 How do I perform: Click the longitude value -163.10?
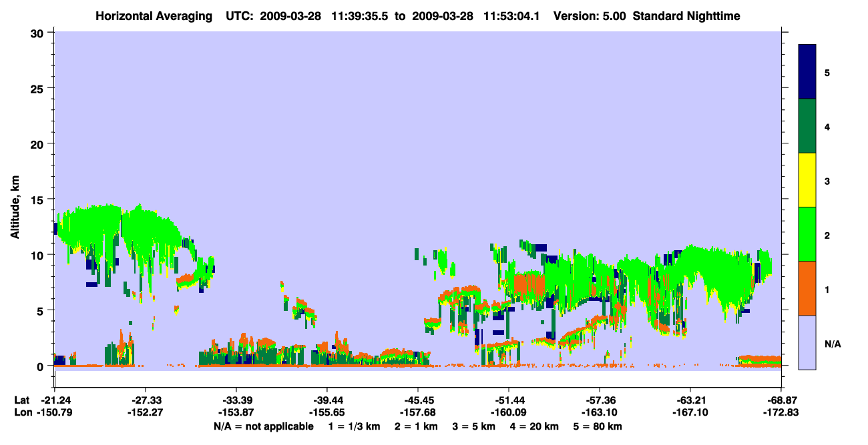pyautogui.click(x=599, y=413)
